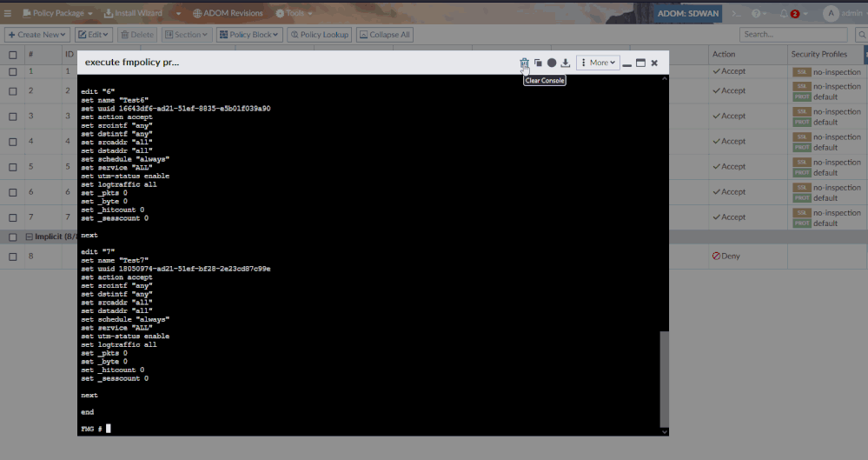Open Create New dropdown
Image resolution: width=868 pixels, height=460 pixels.
(x=37, y=35)
